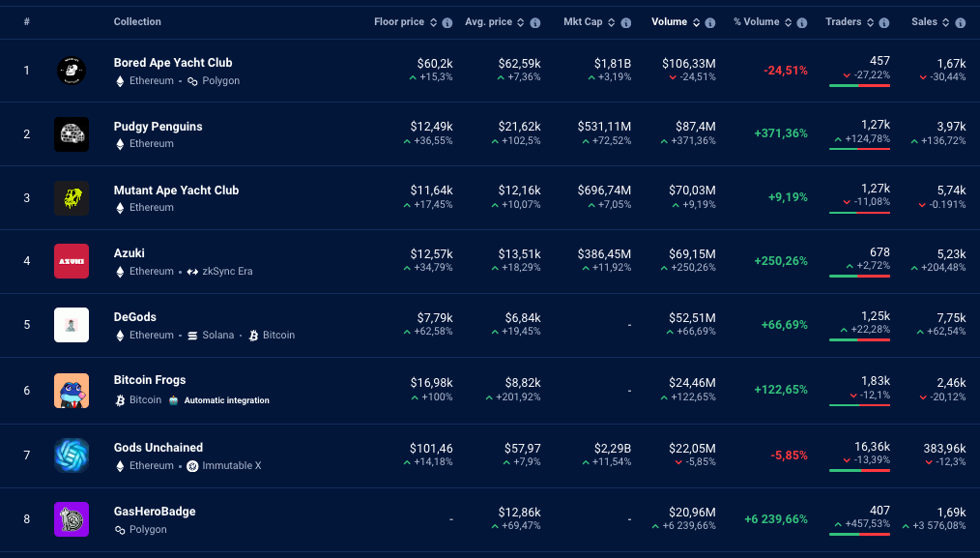980x558 pixels.
Task: Open the Azuki collection page
Action: [x=130, y=253]
